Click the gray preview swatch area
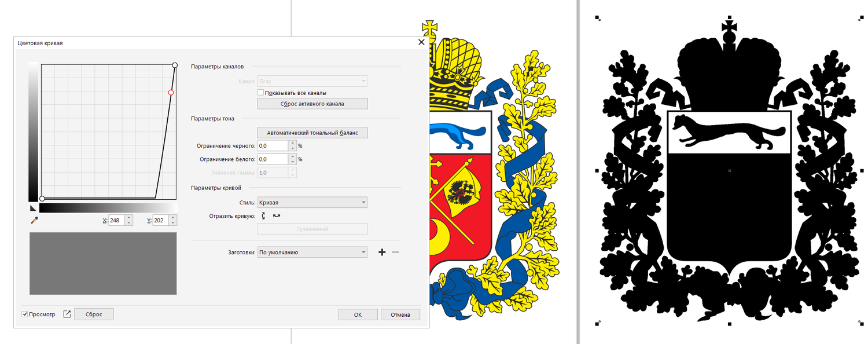Screen dimensions: 868x344 103,264
